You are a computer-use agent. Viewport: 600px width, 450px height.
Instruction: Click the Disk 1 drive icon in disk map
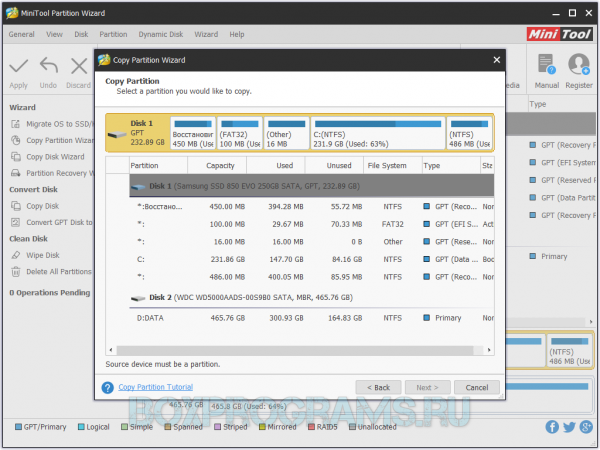coord(117,135)
